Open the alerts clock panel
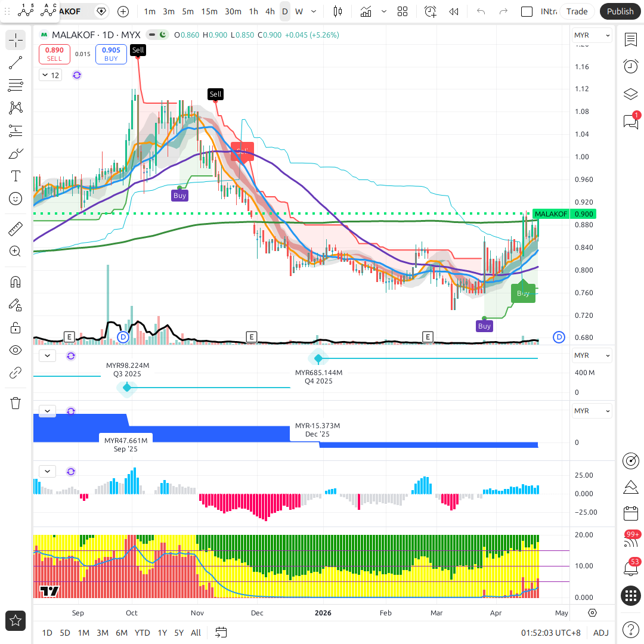The width and height of the screenshot is (644, 644). coord(630,66)
